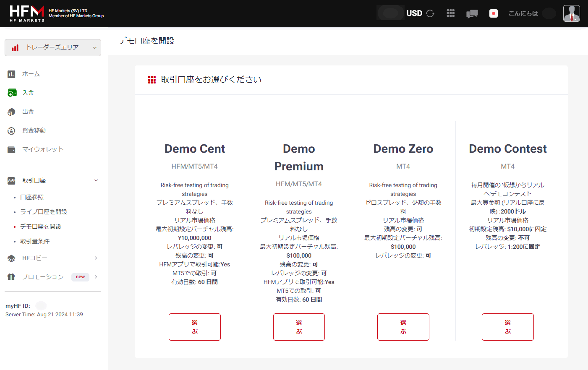
Task: Select 口座参照 submenu item
Action: tap(32, 197)
